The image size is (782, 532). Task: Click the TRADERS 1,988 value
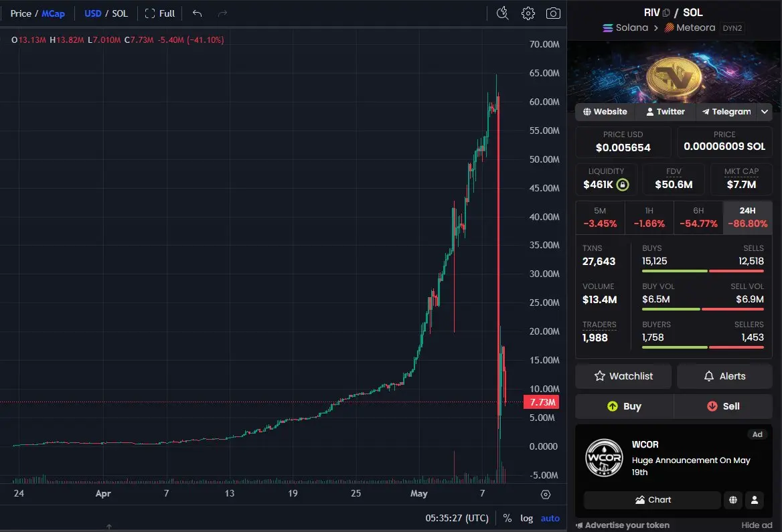pos(595,338)
